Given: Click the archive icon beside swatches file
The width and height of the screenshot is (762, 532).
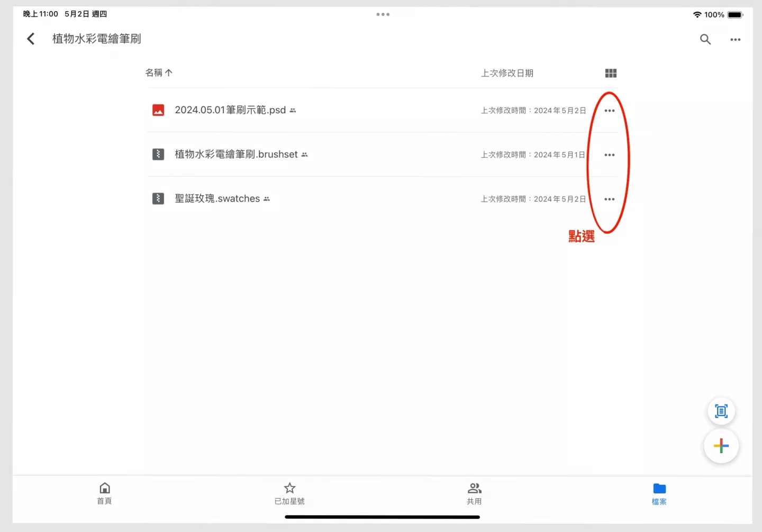Looking at the screenshot, I should point(158,199).
